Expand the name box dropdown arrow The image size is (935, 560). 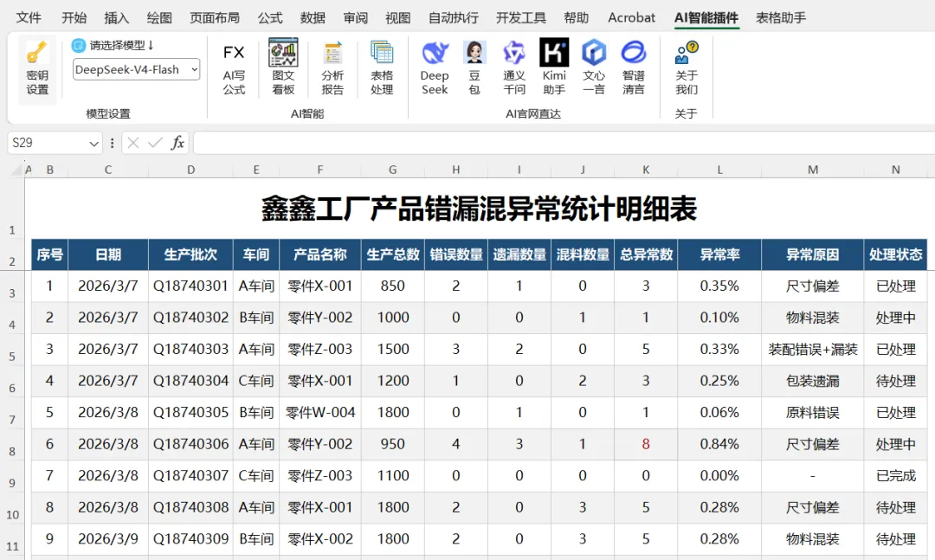coord(93,143)
